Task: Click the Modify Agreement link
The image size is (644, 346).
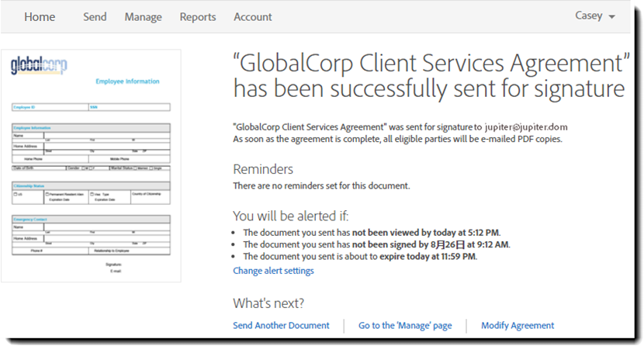Action: point(518,326)
